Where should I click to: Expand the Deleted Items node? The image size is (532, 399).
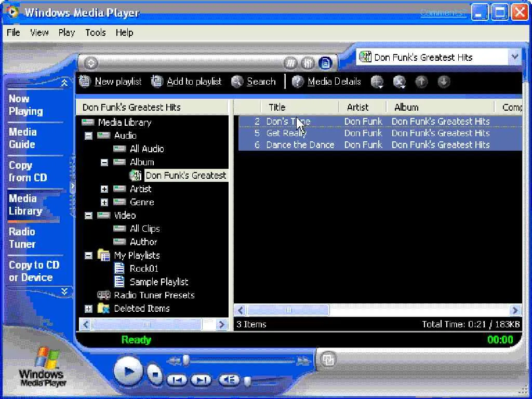click(x=88, y=309)
